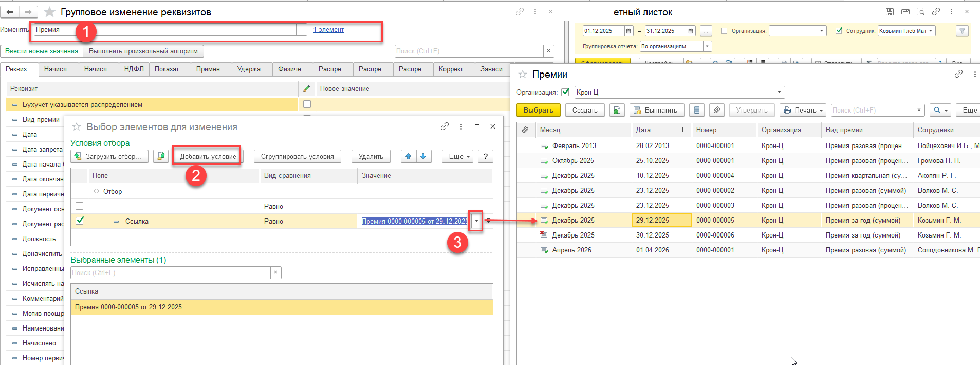
Task: Click the back navigation arrow
Action: pyautogui.click(x=10, y=12)
